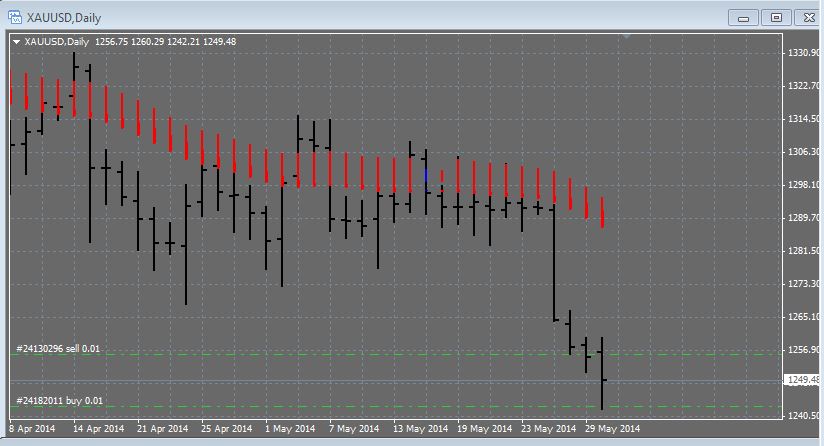The image size is (824, 446).
Task: Click the 1 May 2014 date label
Action: tap(290, 429)
